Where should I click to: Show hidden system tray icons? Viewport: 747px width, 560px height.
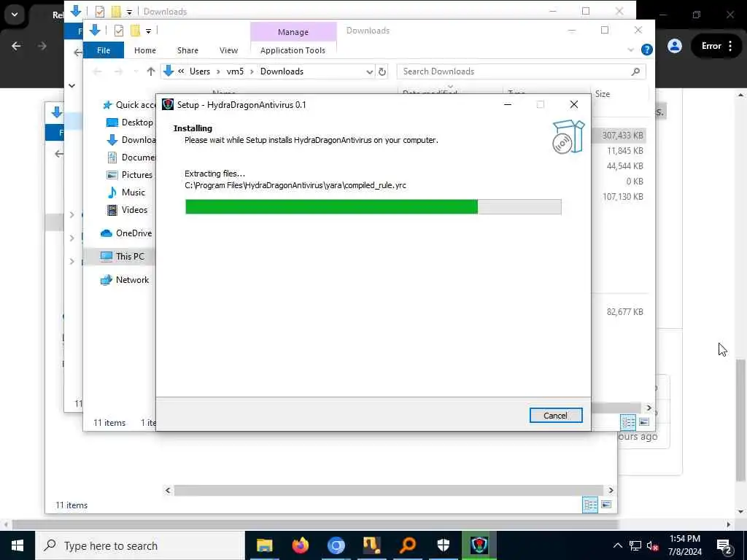click(617, 545)
